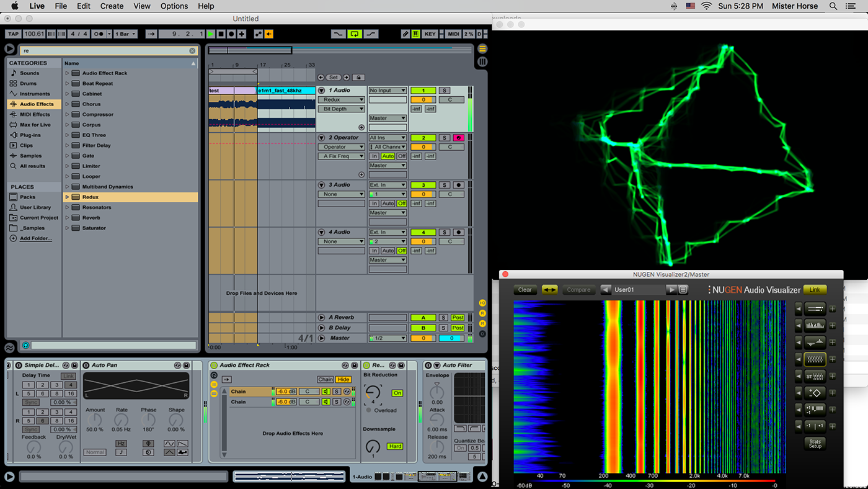Select the ST stereo spectrogram view in NUGEN
This screenshot has height=489, width=868.
[x=815, y=376]
